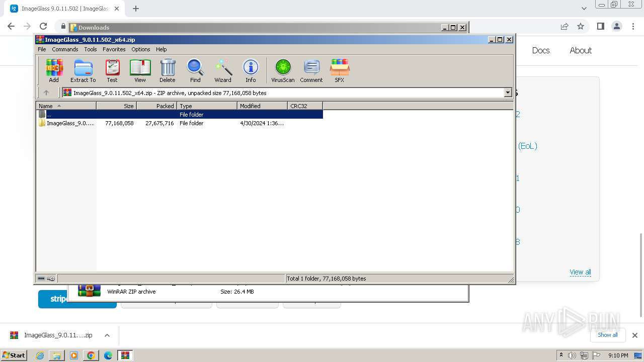Image resolution: width=644 pixels, height=362 pixels.
Task: Open the Tools menu
Action: pos(91,49)
